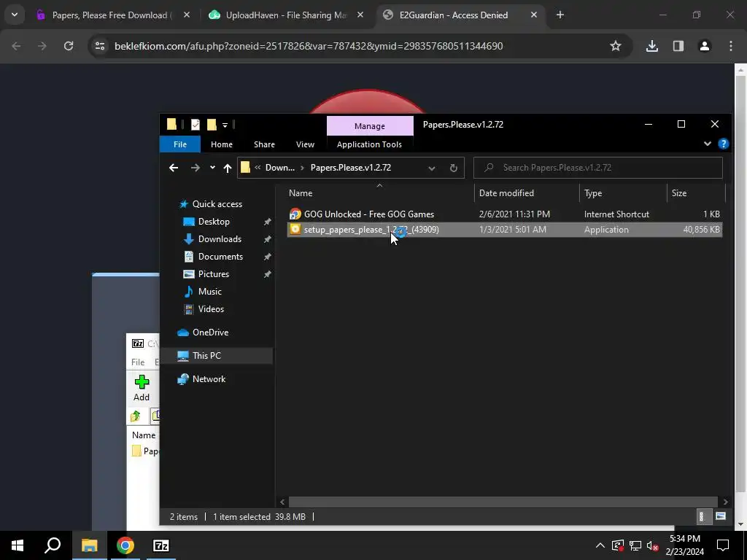
Task: Open Downloads in the navigation pane
Action: [x=220, y=239]
